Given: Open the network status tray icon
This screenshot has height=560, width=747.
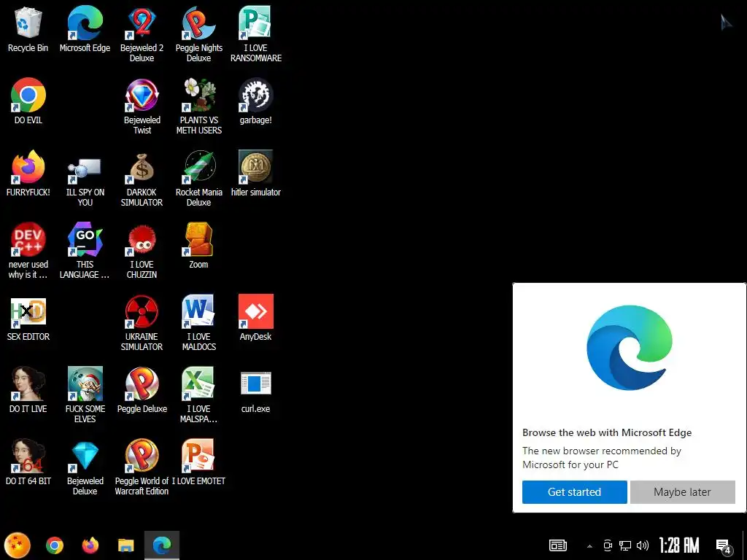Looking at the screenshot, I should (x=625, y=545).
